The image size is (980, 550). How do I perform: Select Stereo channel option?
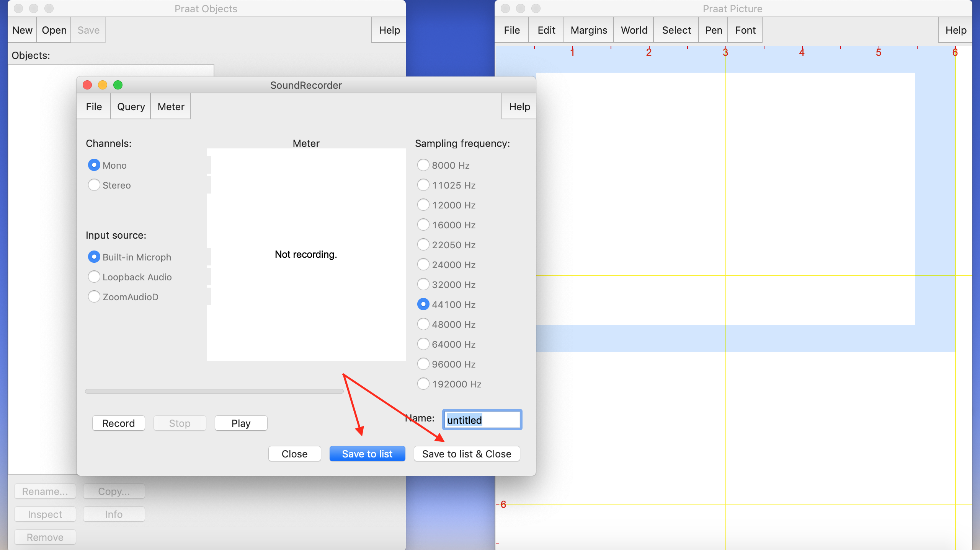(94, 185)
